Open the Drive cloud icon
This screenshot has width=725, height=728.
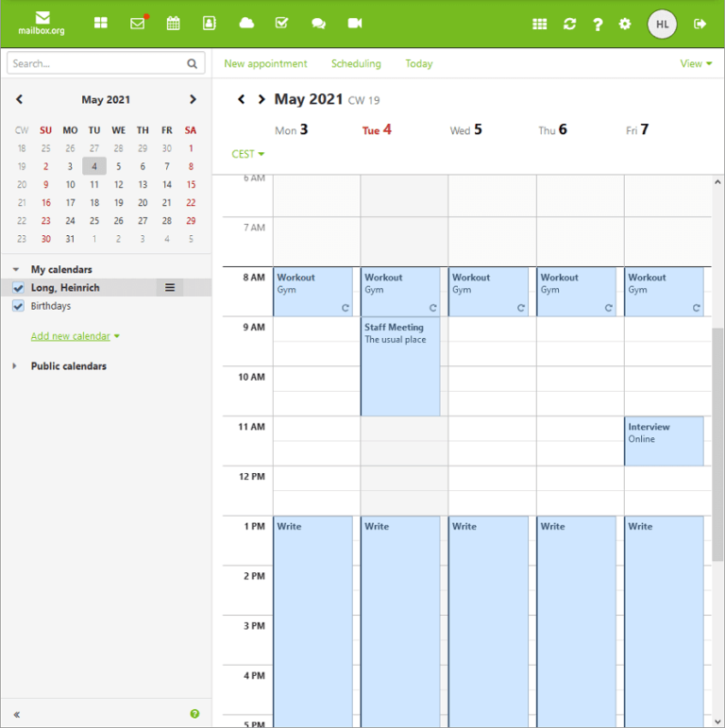click(246, 24)
